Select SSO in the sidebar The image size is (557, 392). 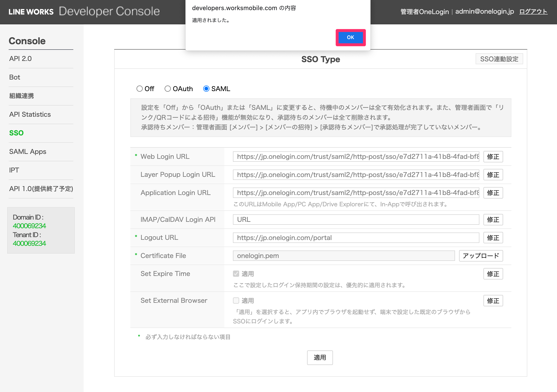click(x=16, y=133)
